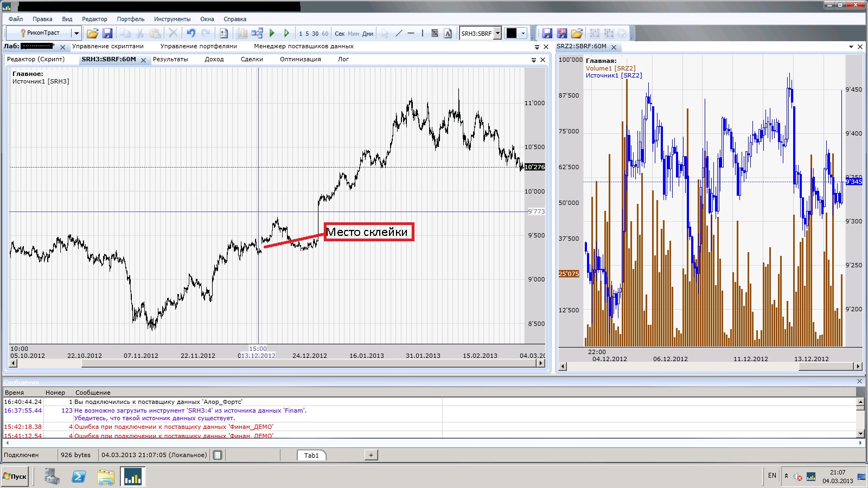Open the Окна menu
Image resolution: width=868 pixels, height=488 pixels.
point(207,19)
